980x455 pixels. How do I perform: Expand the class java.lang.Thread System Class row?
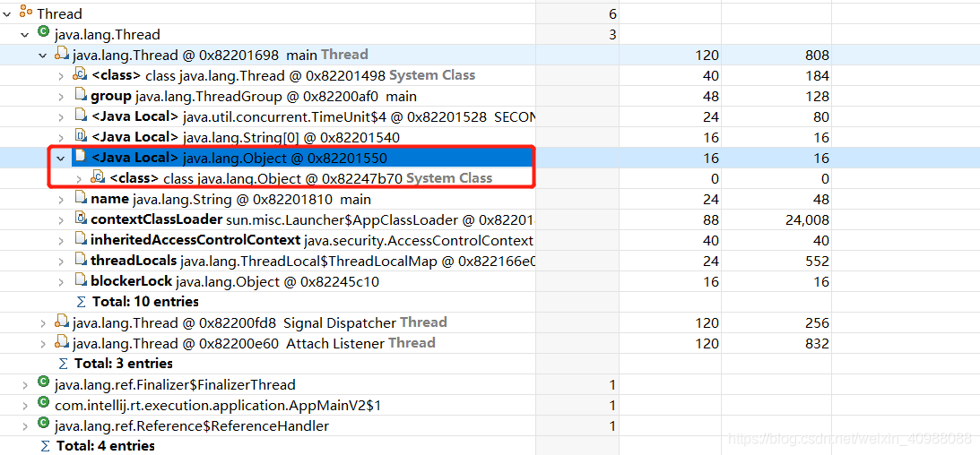tap(61, 76)
